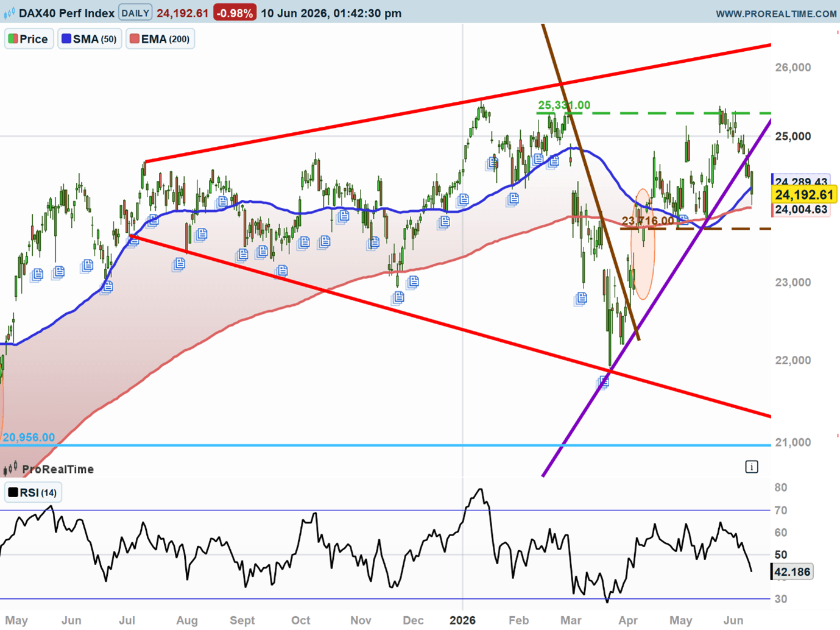Click the Feb label on time axis
The image size is (840, 630).
(518, 620)
